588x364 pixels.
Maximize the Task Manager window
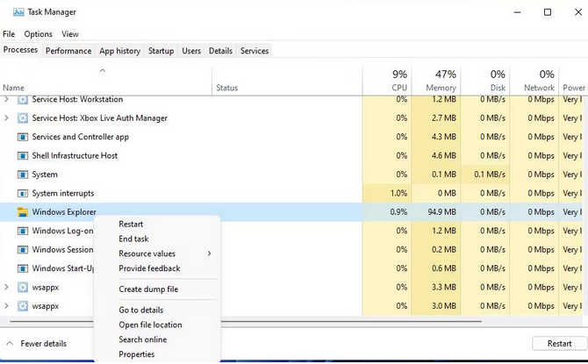(x=548, y=12)
